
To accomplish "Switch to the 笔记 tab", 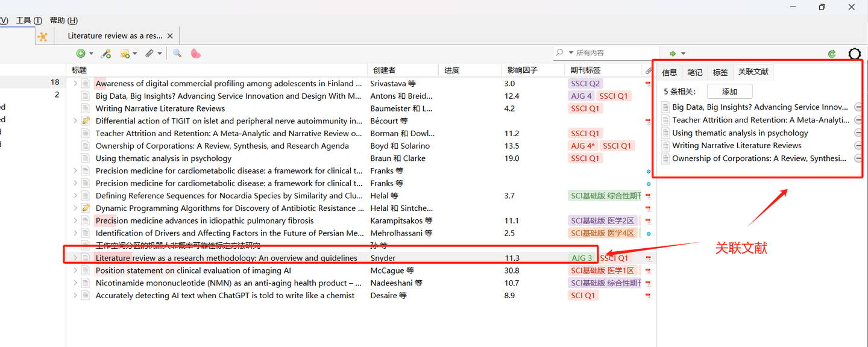I will (x=695, y=72).
